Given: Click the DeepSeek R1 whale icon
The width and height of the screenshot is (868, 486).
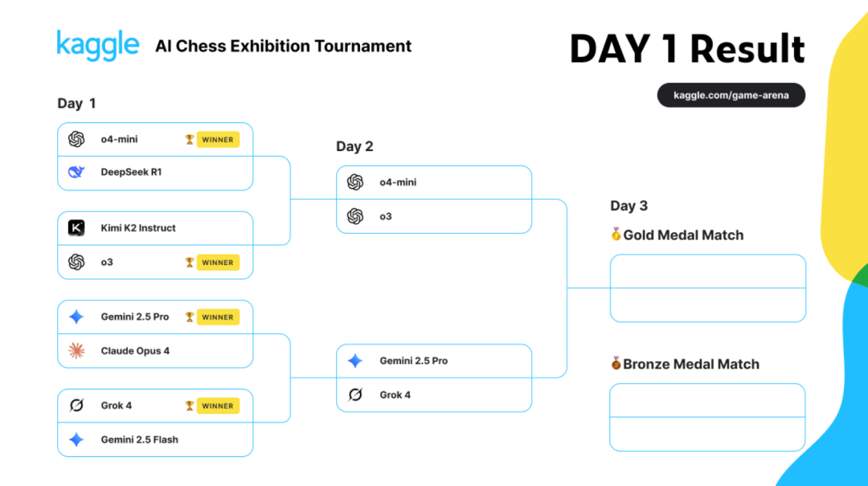Looking at the screenshot, I should coord(76,172).
